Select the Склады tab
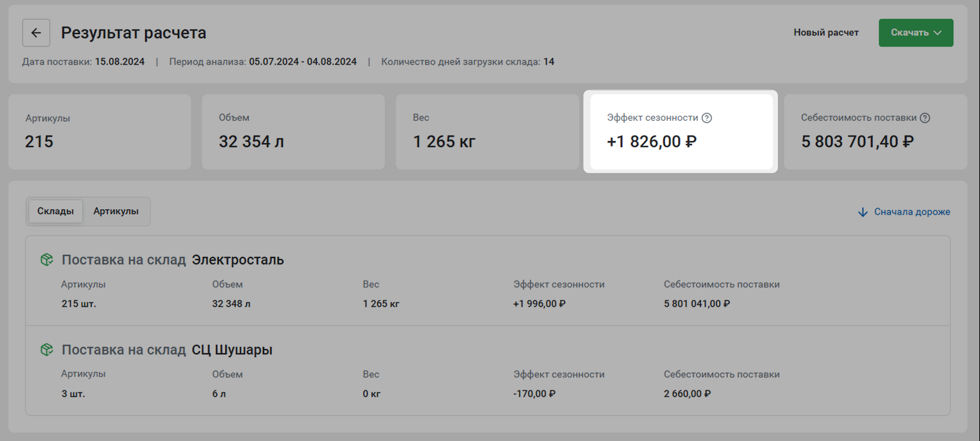 tap(55, 211)
